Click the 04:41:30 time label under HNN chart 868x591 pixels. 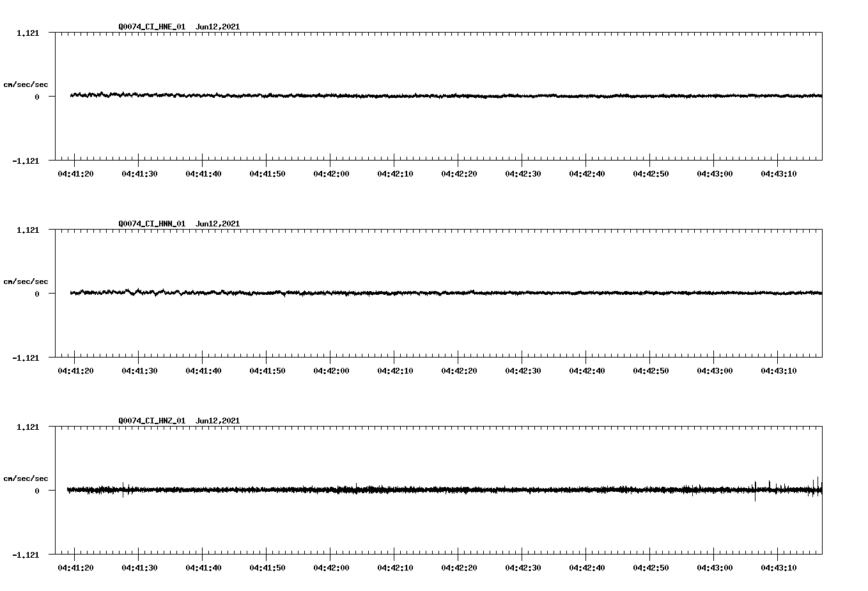pyautogui.click(x=139, y=371)
